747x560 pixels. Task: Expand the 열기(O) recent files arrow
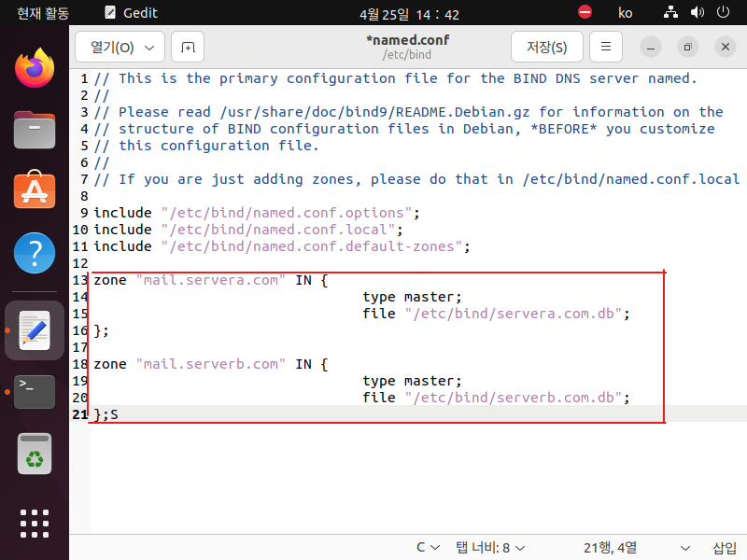(149, 48)
